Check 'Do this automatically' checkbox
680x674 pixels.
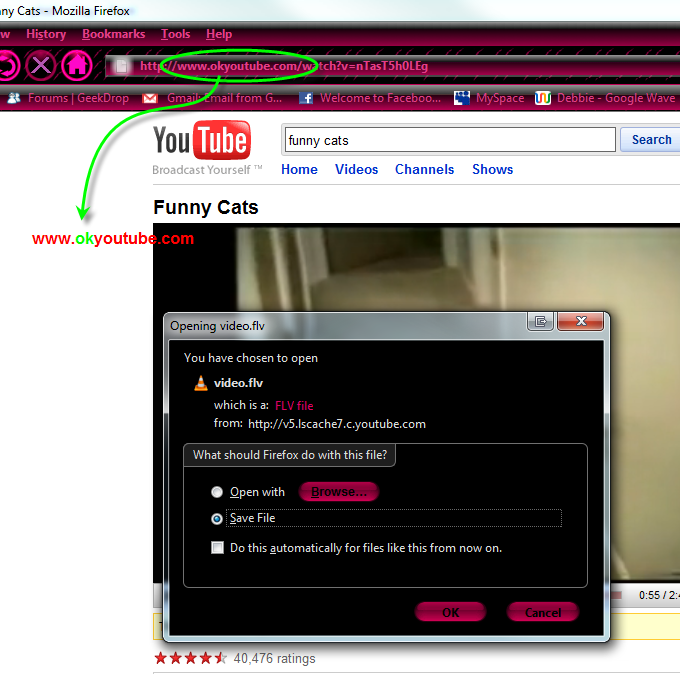pos(217,548)
